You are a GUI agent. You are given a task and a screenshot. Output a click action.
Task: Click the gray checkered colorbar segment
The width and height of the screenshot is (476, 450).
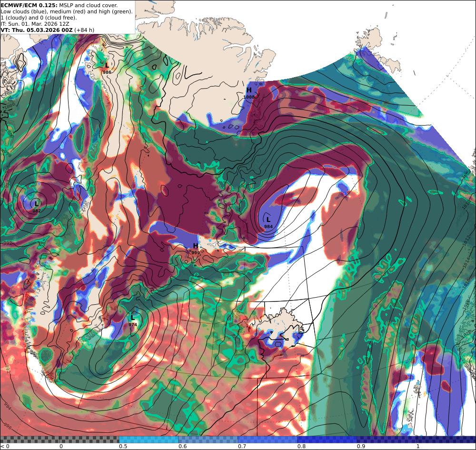pos(59,440)
